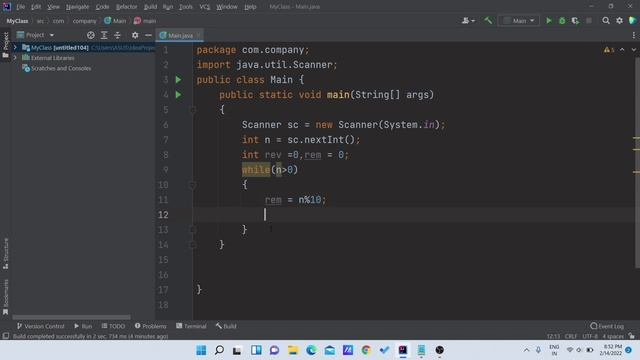Open Project panel options gear
Viewport: 640px width, 360px height.
pyautogui.click(x=135, y=36)
